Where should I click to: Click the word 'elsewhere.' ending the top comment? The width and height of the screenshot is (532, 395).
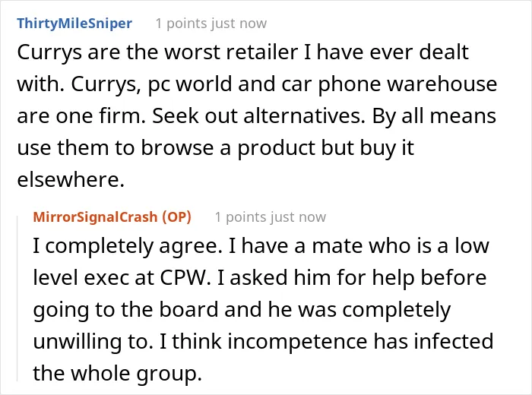(71, 179)
